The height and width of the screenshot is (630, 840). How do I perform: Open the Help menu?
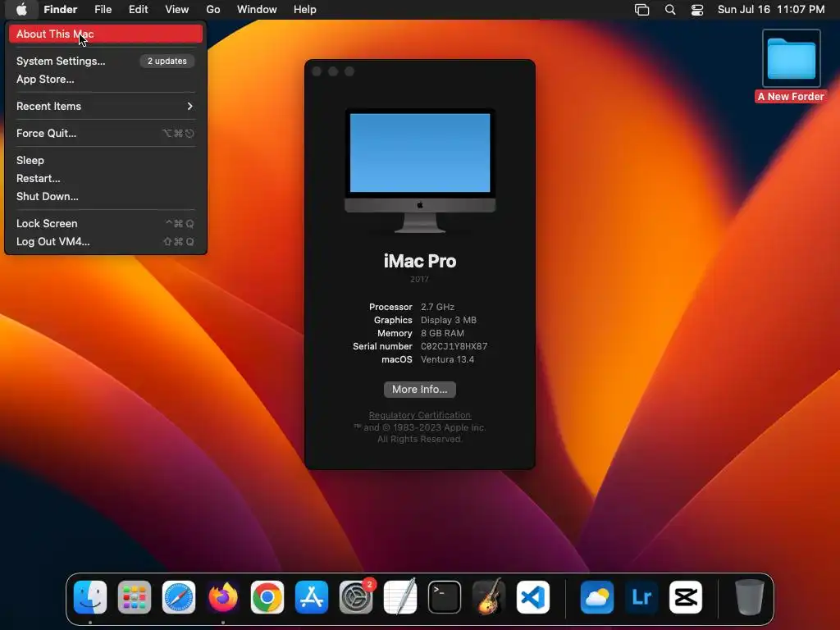305,9
